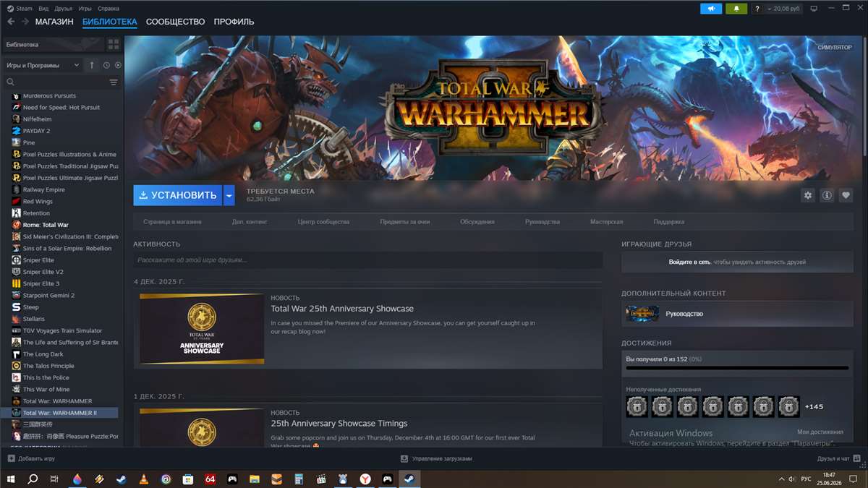Toggle ready-to-play filter icon
The width and height of the screenshot is (868, 488).
point(118,65)
